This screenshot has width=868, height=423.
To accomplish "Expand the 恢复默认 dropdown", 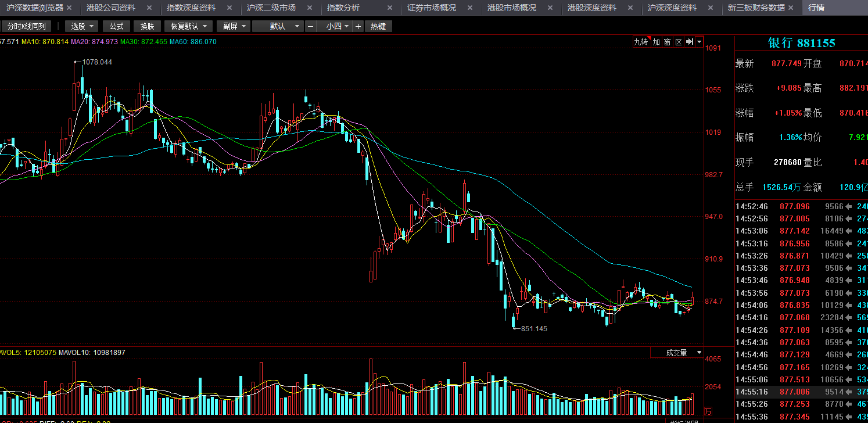I will point(188,26).
